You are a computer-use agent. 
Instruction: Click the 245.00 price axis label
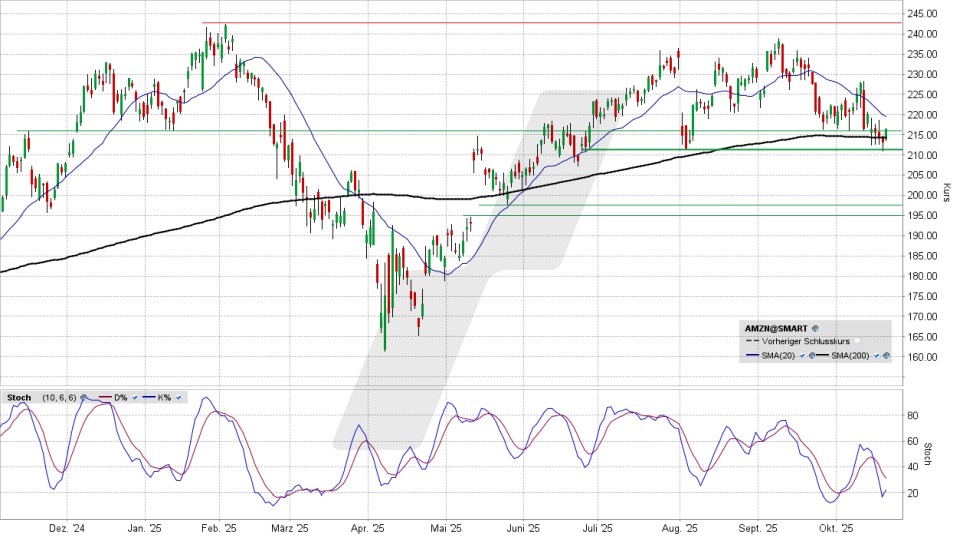click(923, 14)
